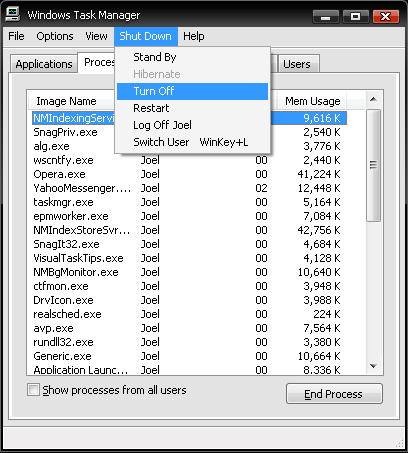Sort by Mem Usage column header
408x453 pixels.
pyautogui.click(x=312, y=101)
